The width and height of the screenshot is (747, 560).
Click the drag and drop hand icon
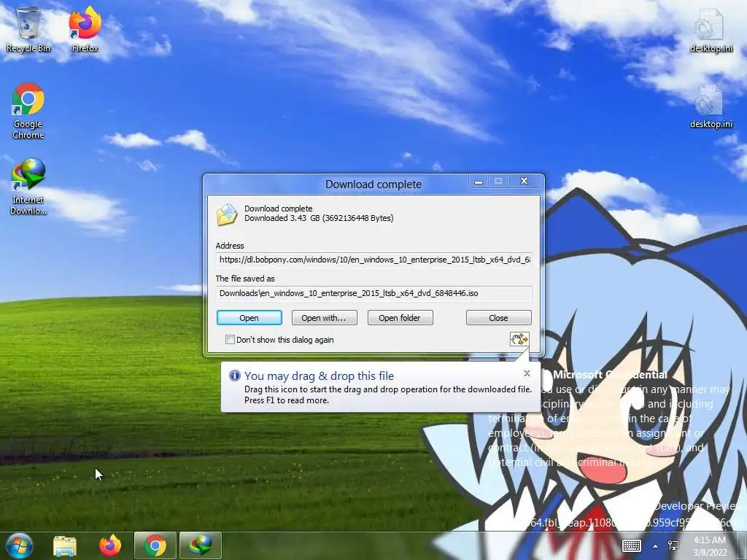519,339
